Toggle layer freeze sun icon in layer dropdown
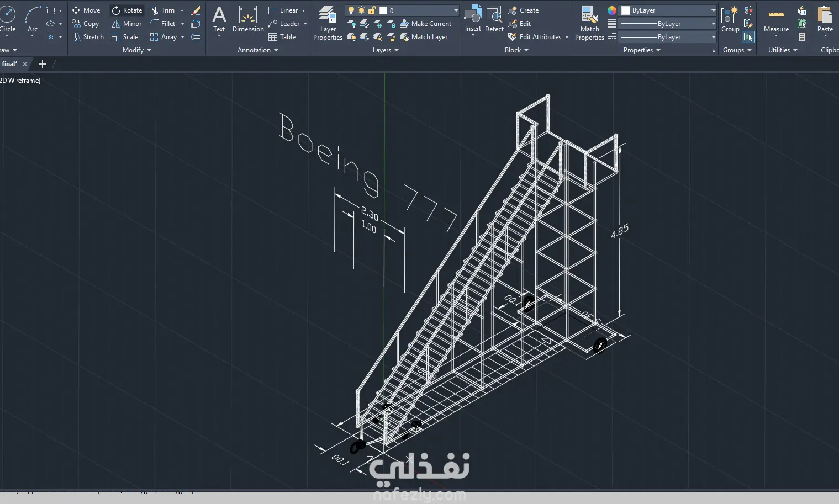 [361, 10]
